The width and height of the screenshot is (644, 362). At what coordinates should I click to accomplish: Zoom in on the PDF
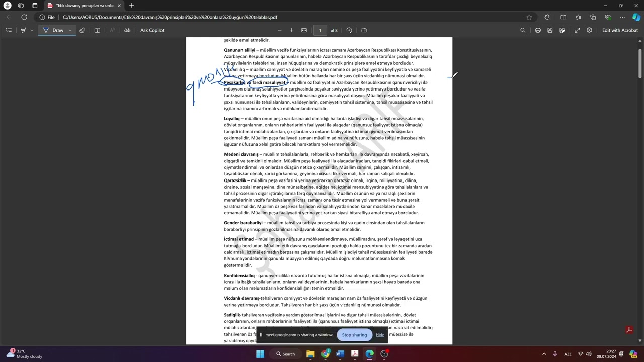coord(291,30)
